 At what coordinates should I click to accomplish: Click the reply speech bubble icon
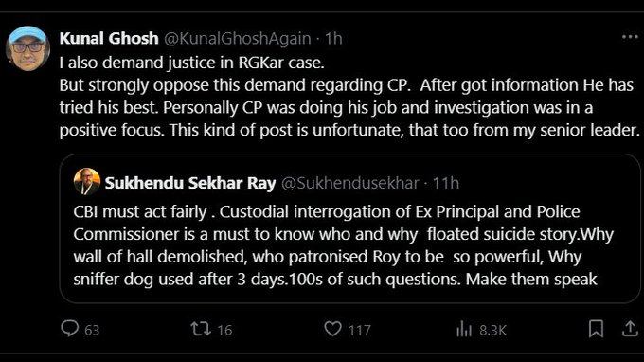[69, 329]
